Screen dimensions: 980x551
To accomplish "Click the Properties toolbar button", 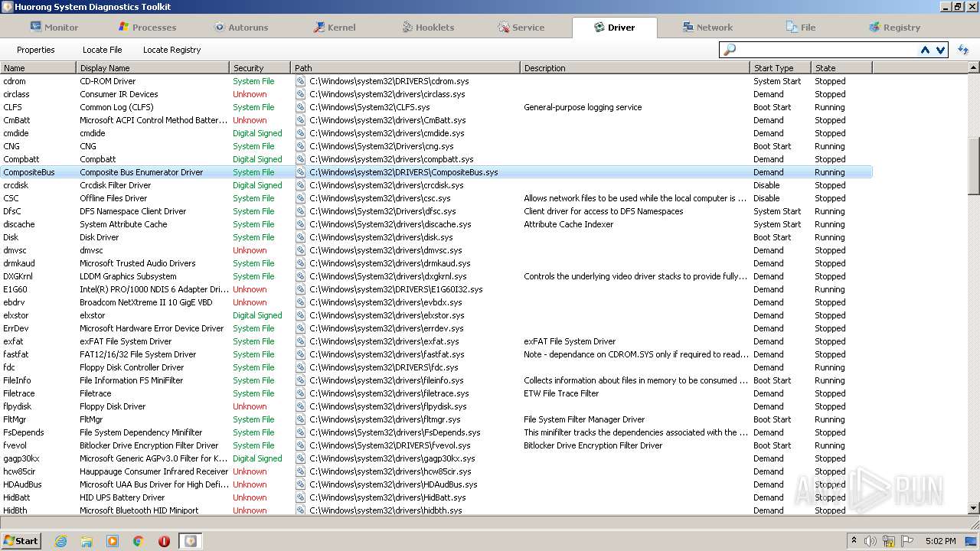I will pyautogui.click(x=36, y=50).
